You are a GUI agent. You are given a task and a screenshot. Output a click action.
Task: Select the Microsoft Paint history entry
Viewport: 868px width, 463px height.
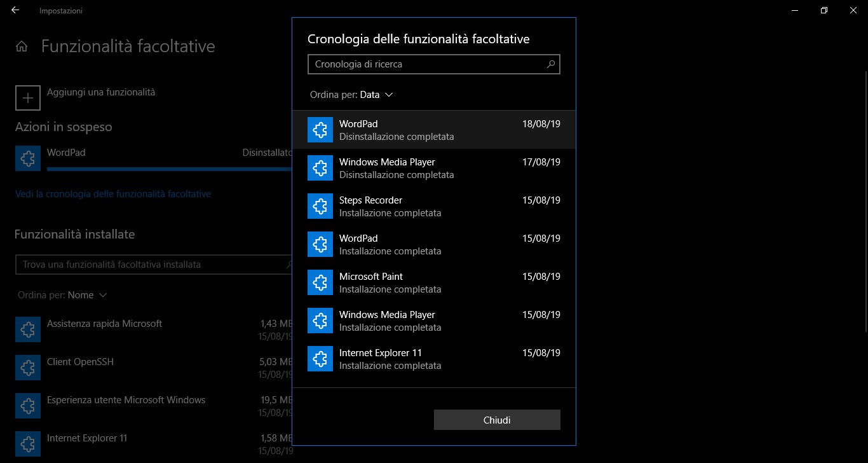(x=434, y=282)
